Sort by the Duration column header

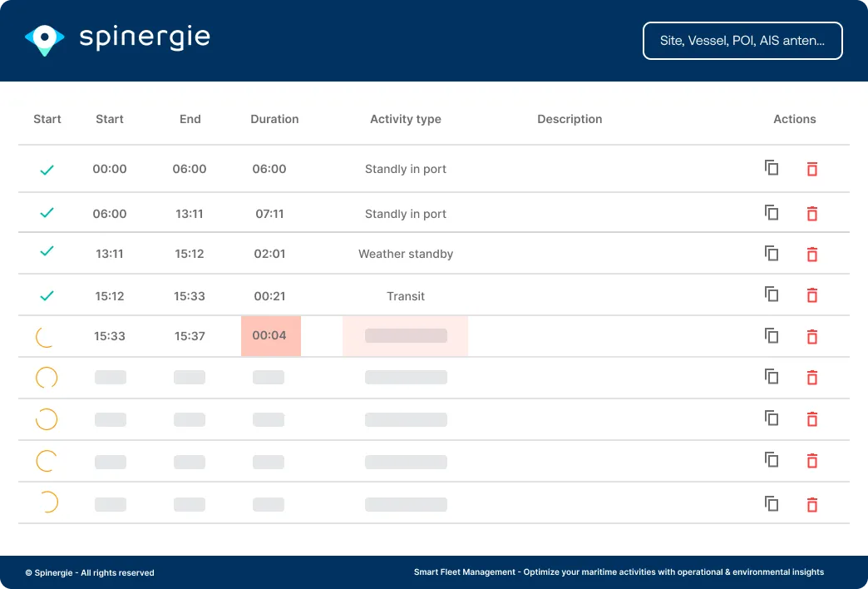[x=274, y=119]
